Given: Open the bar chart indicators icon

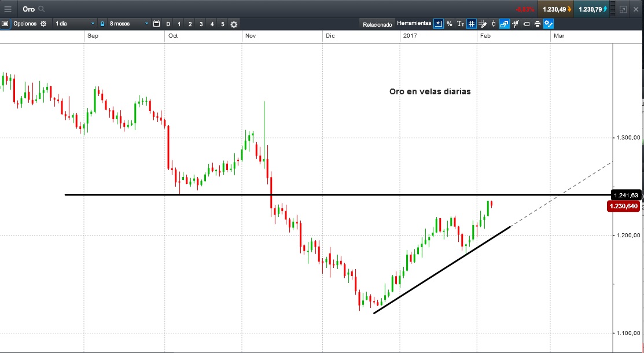Looking at the screenshot, I should (x=516, y=24).
